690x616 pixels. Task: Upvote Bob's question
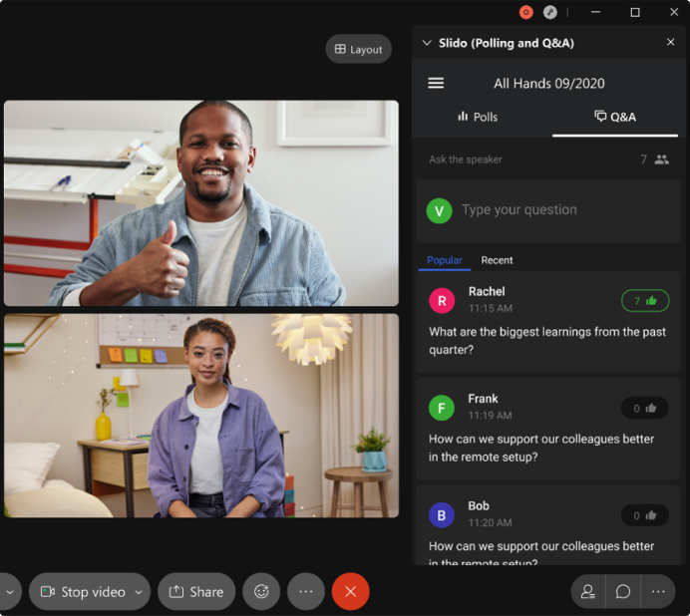[645, 515]
